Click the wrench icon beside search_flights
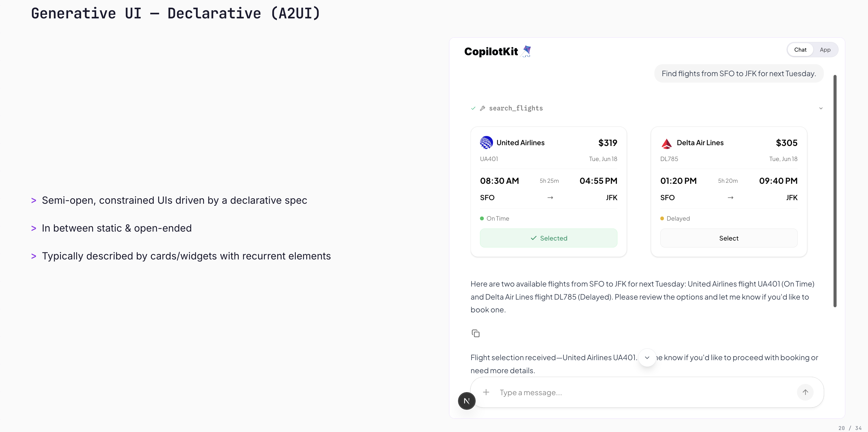Viewport: 868px width, 432px height. (x=483, y=108)
